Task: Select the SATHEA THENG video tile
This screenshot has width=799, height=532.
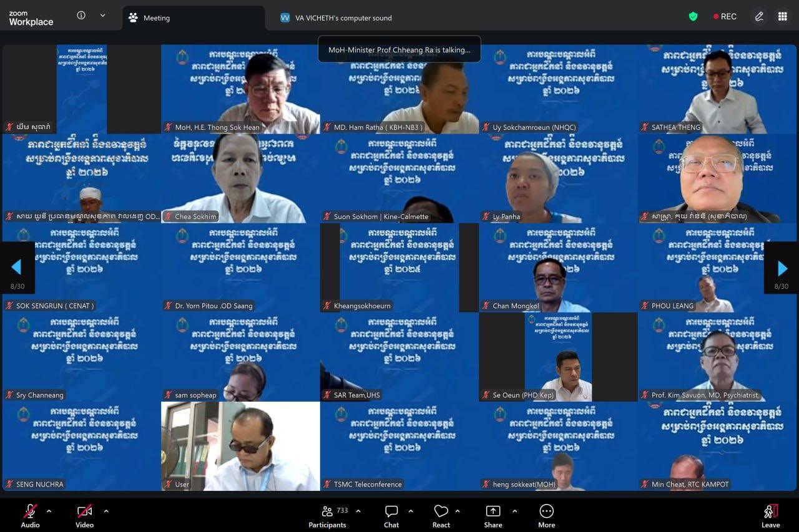Action: [x=717, y=89]
